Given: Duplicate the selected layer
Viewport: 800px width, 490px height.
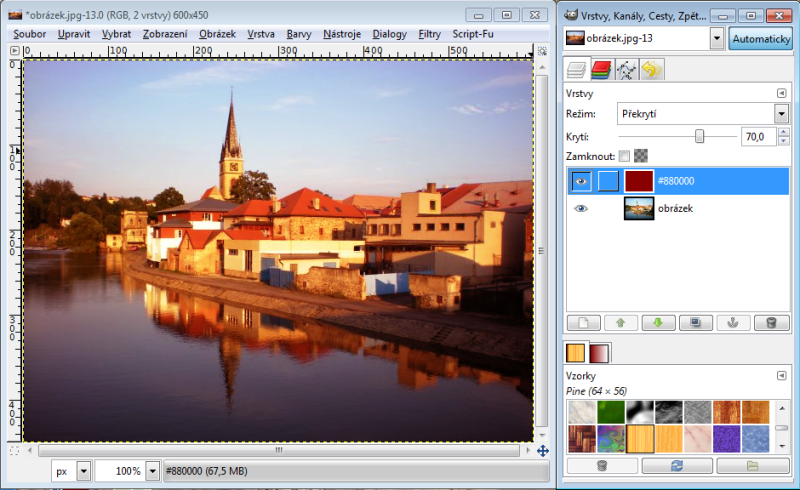Looking at the screenshot, I should [694, 322].
